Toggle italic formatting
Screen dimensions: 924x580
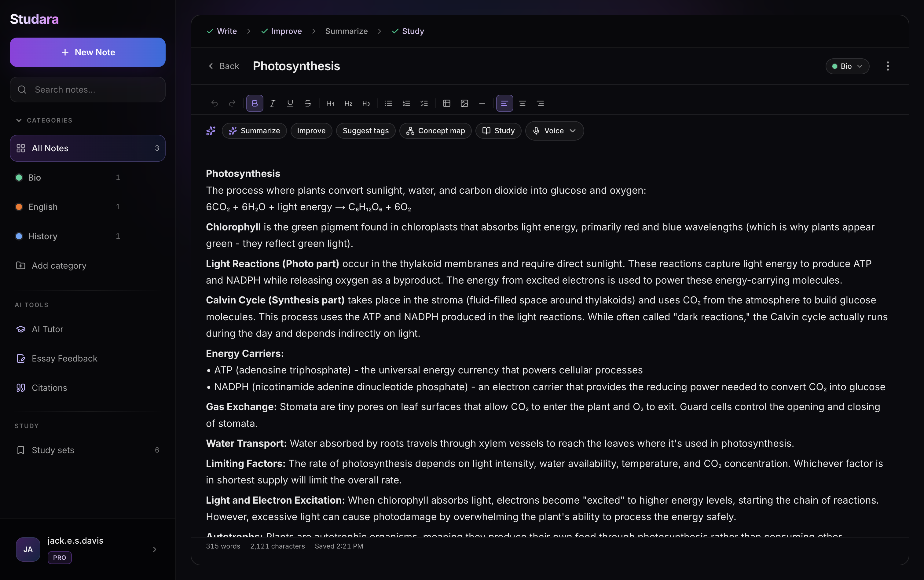pyautogui.click(x=272, y=103)
